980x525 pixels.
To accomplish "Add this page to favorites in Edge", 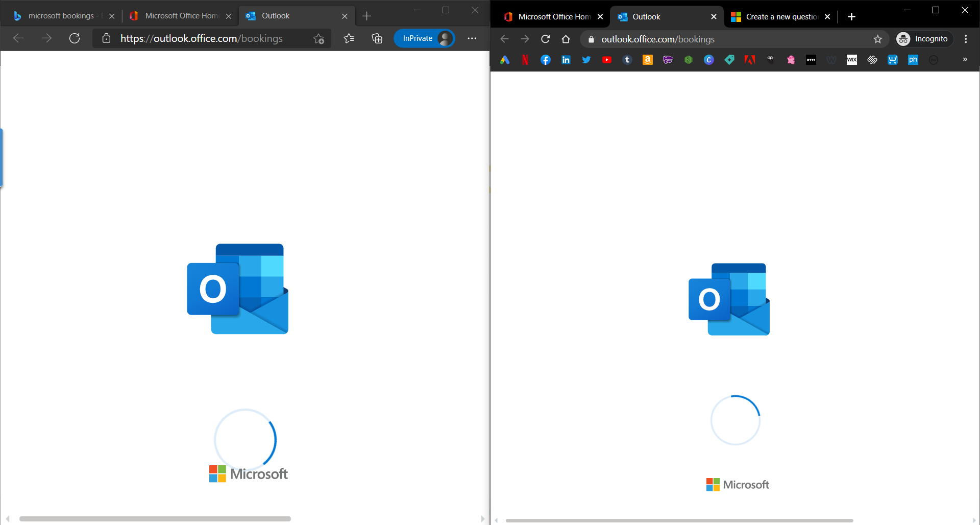I will click(319, 38).
